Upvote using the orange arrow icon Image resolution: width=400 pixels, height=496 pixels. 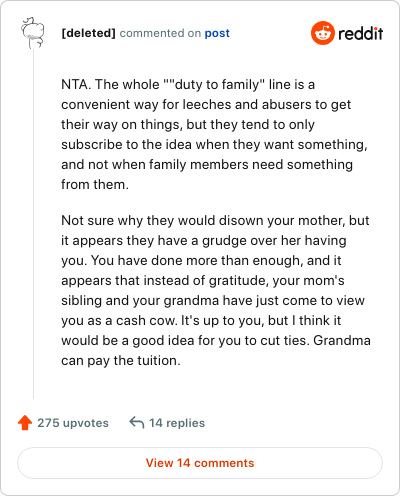[x=25, y=423]
